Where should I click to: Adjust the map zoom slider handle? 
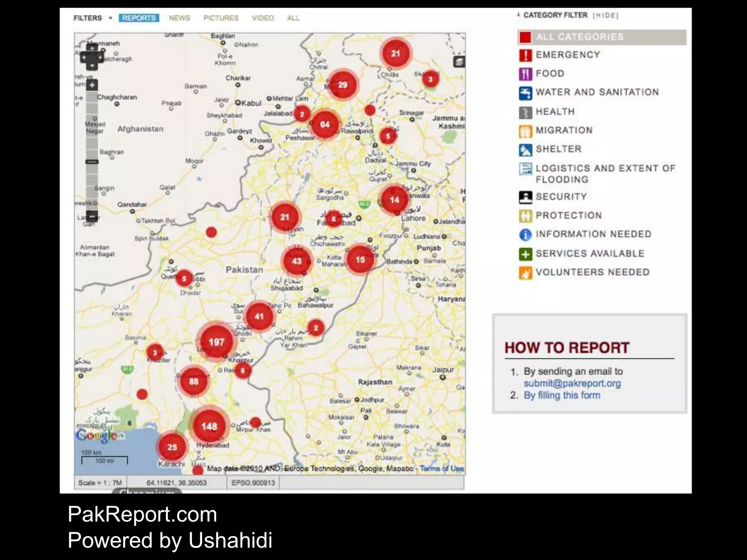click(92, 162)
